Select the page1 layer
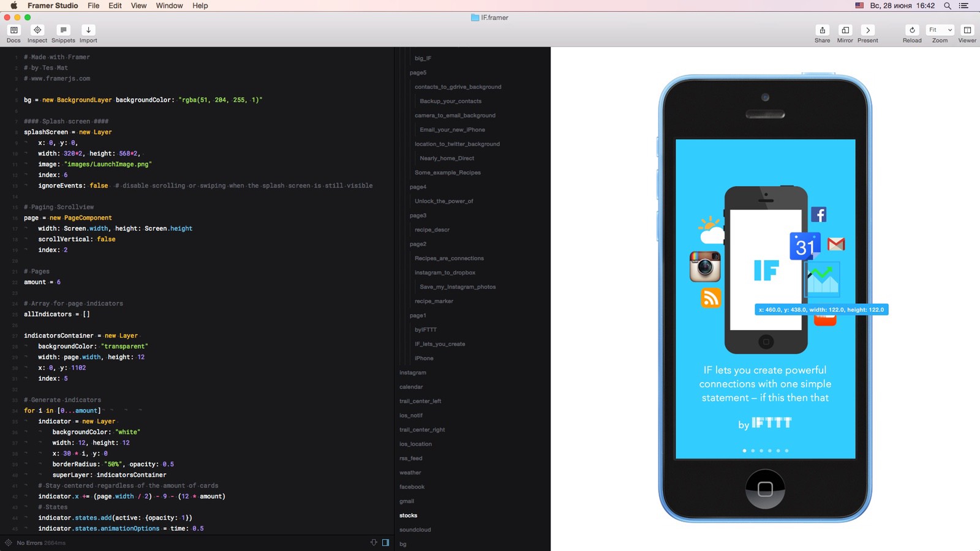The height and width of the screenshot is (551, 980). [418, 315]
